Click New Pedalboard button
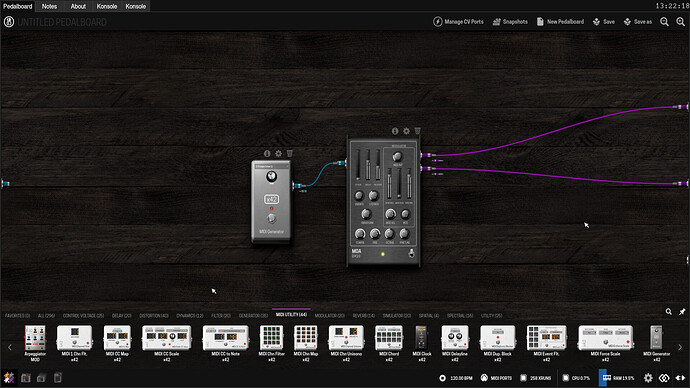 (x=560, y=22)
